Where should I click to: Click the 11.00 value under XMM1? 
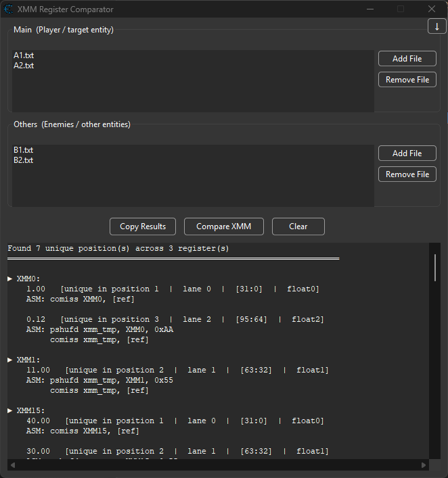click(x=38, y=370)
